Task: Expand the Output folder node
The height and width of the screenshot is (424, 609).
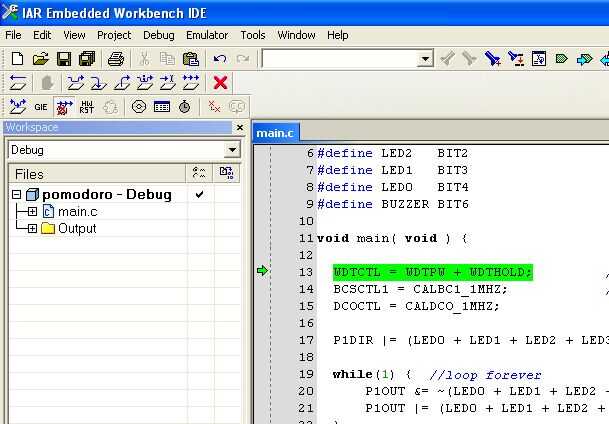Action: [x=32, y=228]
